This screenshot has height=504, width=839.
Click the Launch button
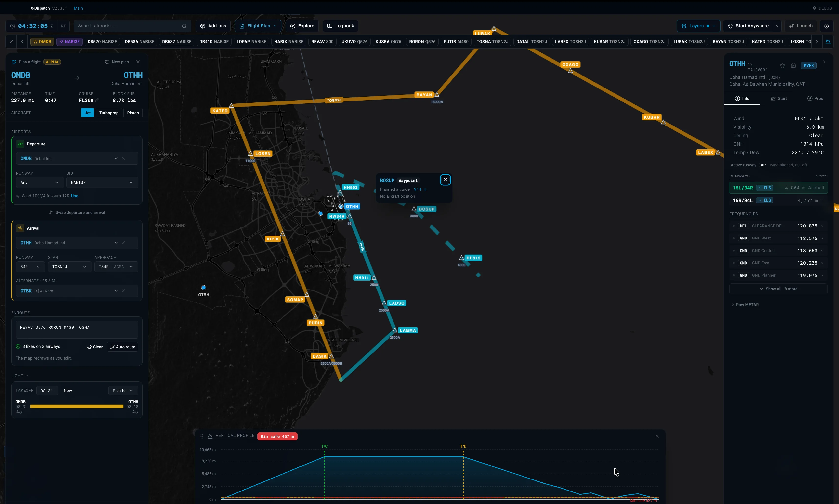(x=800, y=26)
